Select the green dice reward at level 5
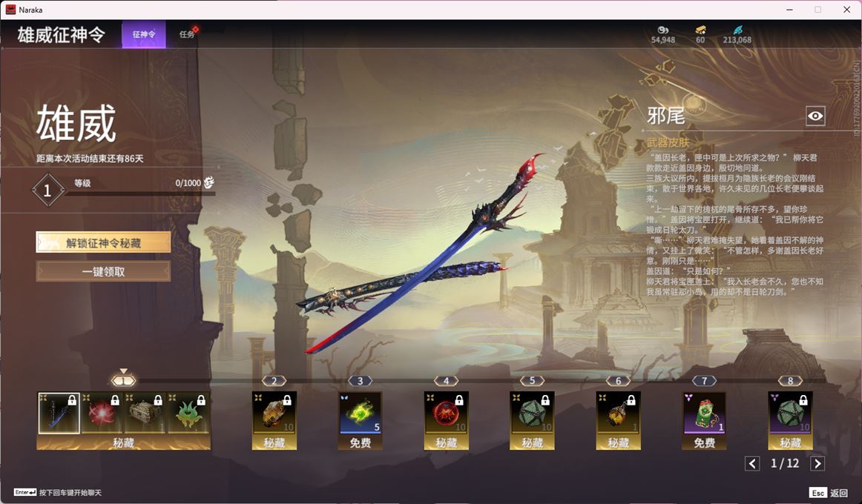Image resolution: width=862 pixels, height=504 pixels. coord(532,413)
